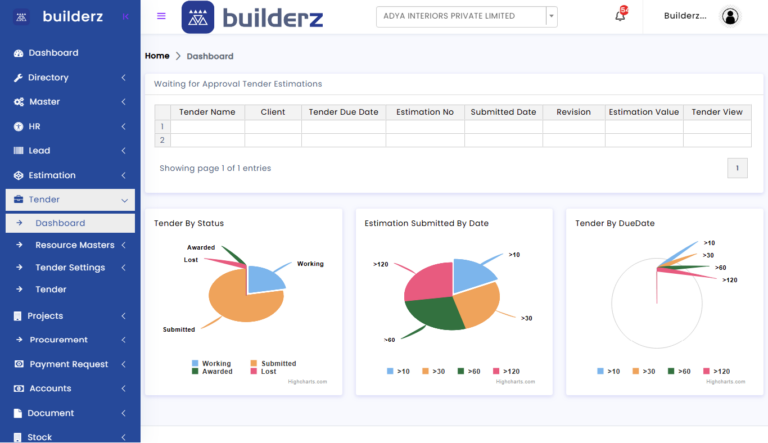Click the arrow icon beside Resource Masters
Screen dimensions: 768x443
(x=19, y=245)
